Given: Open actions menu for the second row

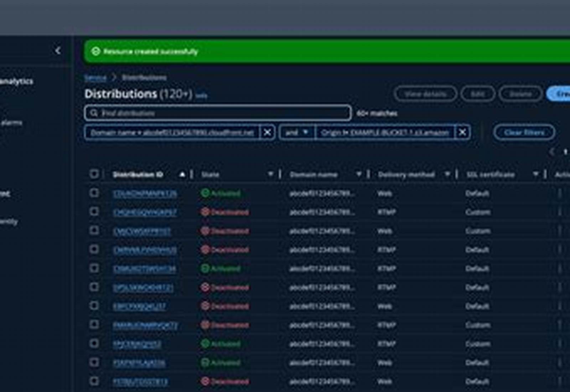Looking at the screenshot, I should click(x=560, y=212).
